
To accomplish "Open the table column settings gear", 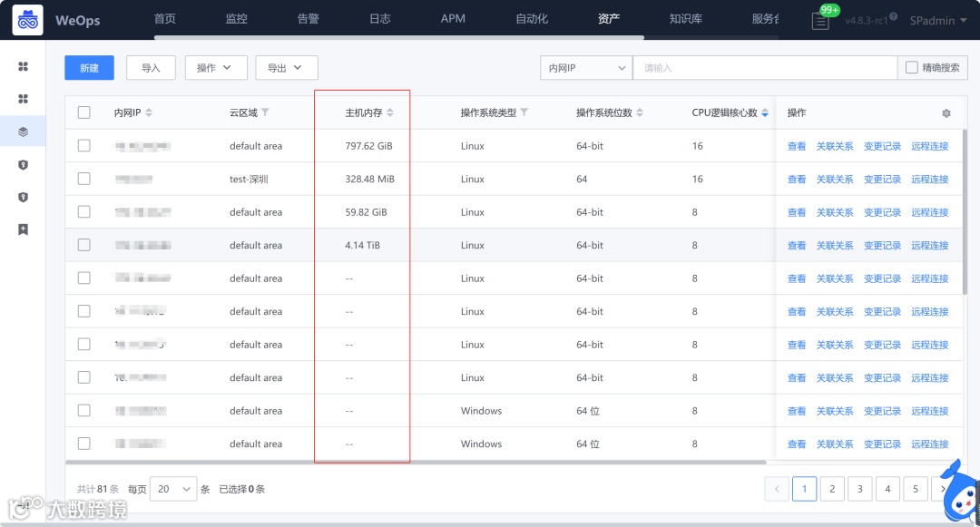I will pyautogui.click(x=946, y=113).
